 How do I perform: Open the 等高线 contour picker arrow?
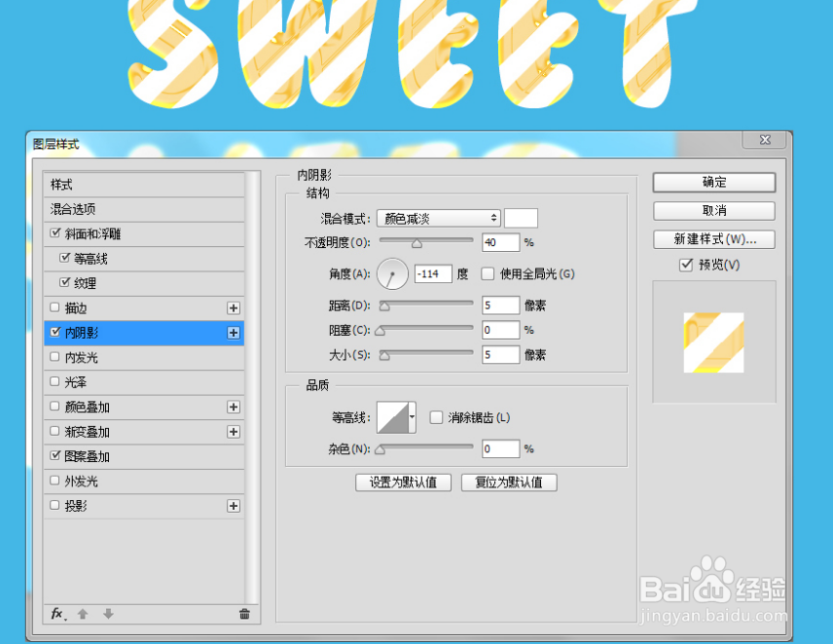tap(412, 417)
